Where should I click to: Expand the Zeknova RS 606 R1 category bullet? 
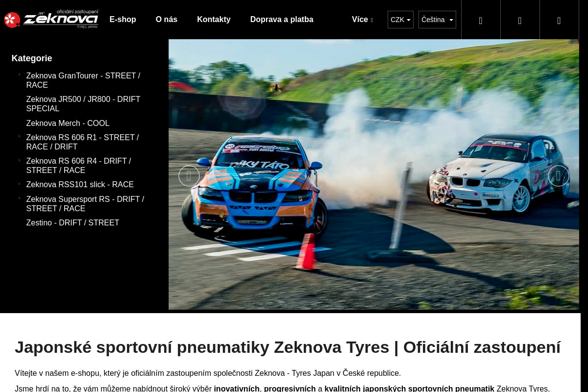click(19, 137)
